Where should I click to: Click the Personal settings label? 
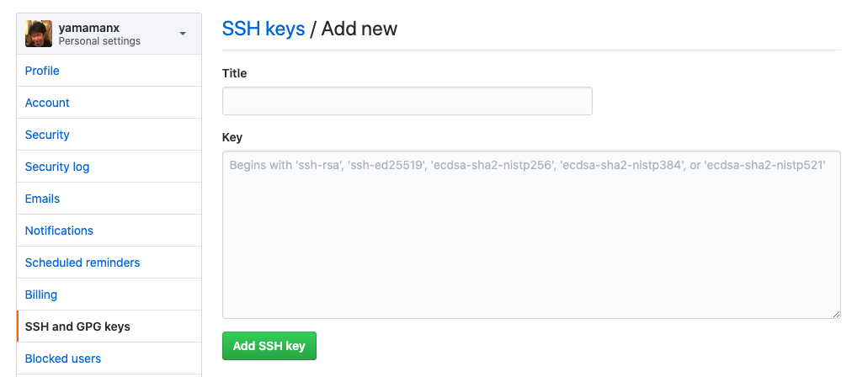(x=99, y=41)
